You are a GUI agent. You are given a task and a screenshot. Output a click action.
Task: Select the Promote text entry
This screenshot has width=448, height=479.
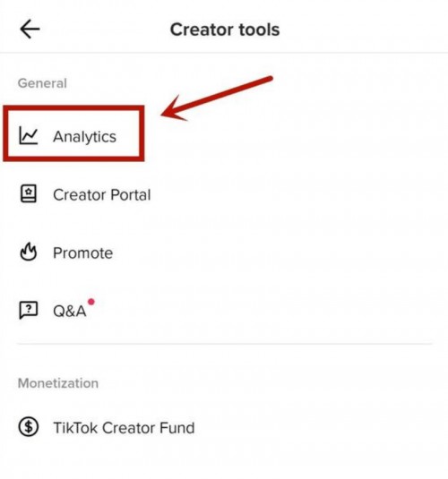82,253
